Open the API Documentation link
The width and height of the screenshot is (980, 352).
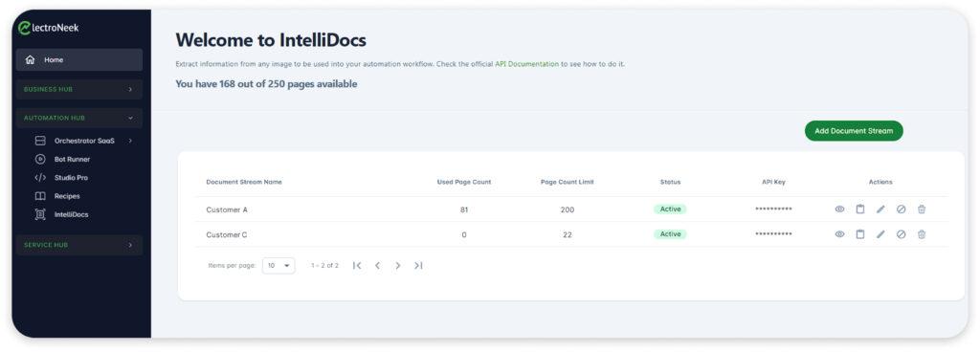pyautogui.click(x=527, y=64)
